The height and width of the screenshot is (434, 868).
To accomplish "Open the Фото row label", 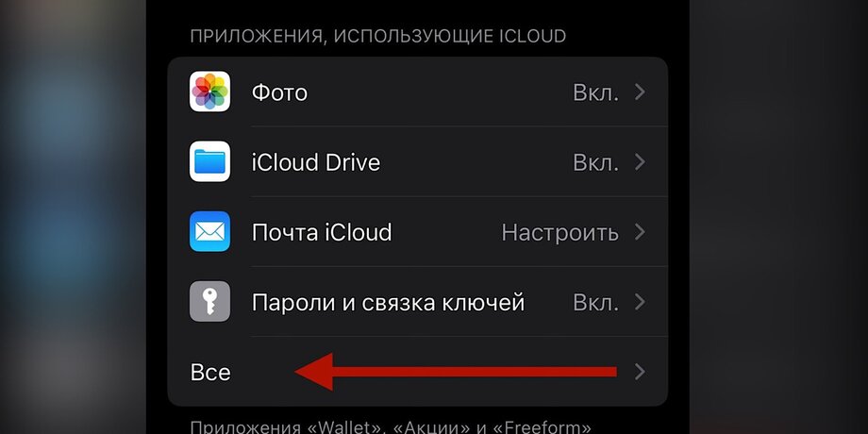I will point(279,92).
